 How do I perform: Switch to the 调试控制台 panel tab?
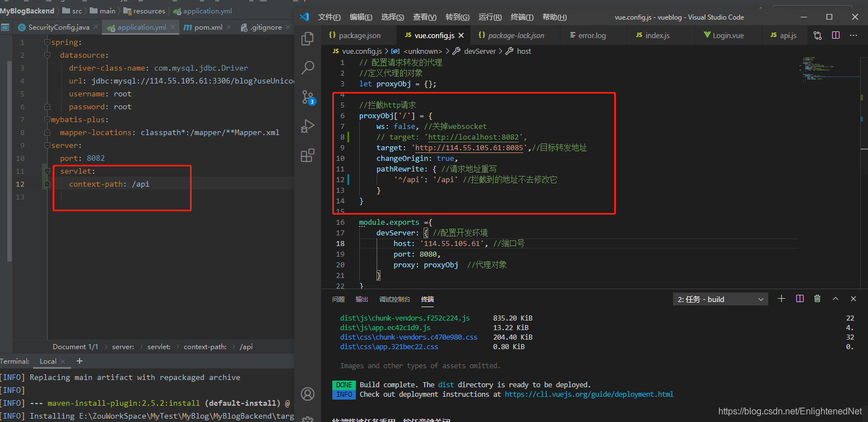tap(394, 299)
